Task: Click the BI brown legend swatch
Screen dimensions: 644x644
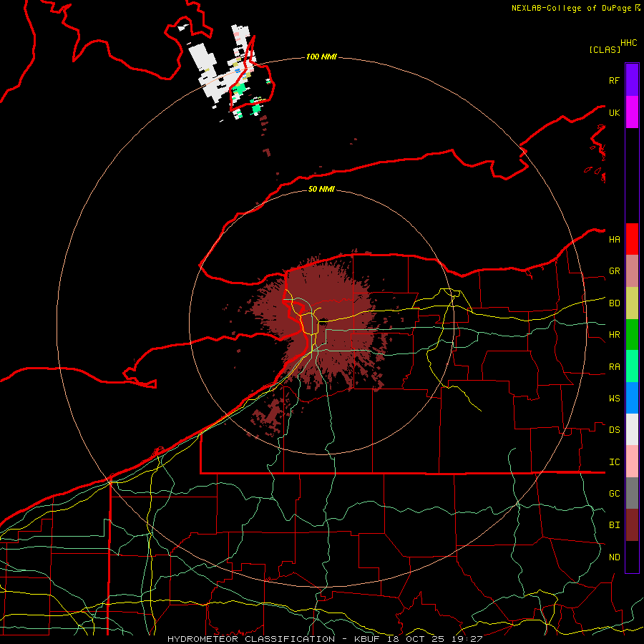Action: tap(632, 525)
